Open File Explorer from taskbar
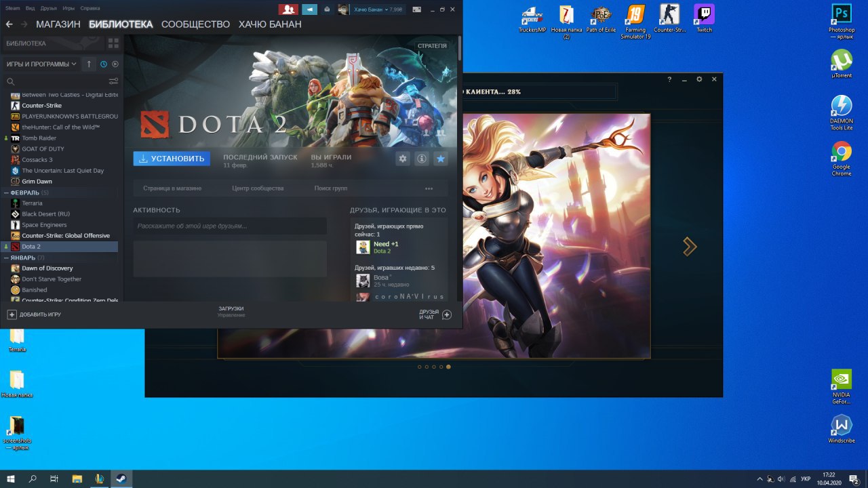 pyautogui.click(x=77, y=479)
